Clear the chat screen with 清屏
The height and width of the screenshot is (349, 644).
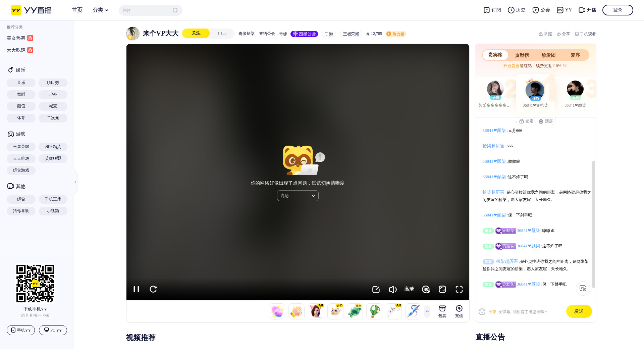coord(546,121)
